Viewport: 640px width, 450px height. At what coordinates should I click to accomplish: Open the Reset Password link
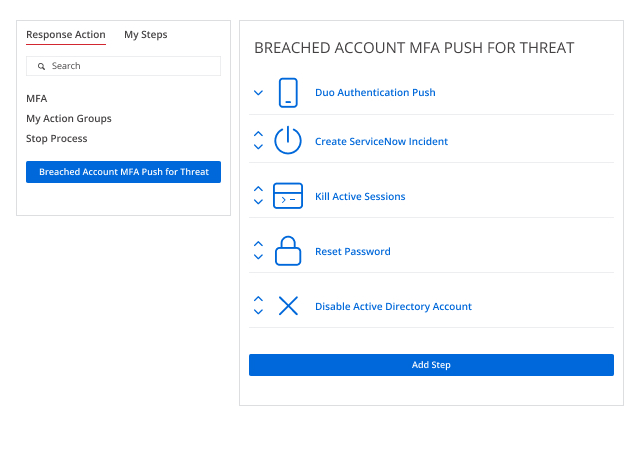click(353, 252)
